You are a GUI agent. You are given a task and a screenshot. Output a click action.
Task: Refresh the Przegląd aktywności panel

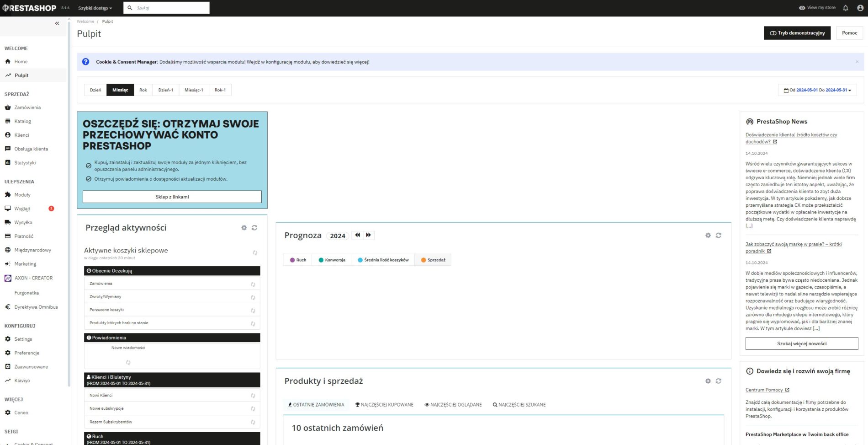(254, 228)
